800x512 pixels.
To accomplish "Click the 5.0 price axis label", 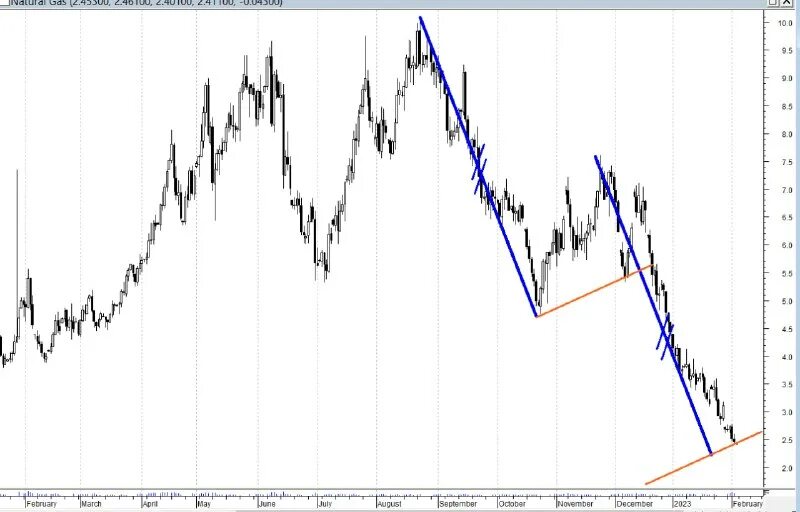I will pos(786,301).
